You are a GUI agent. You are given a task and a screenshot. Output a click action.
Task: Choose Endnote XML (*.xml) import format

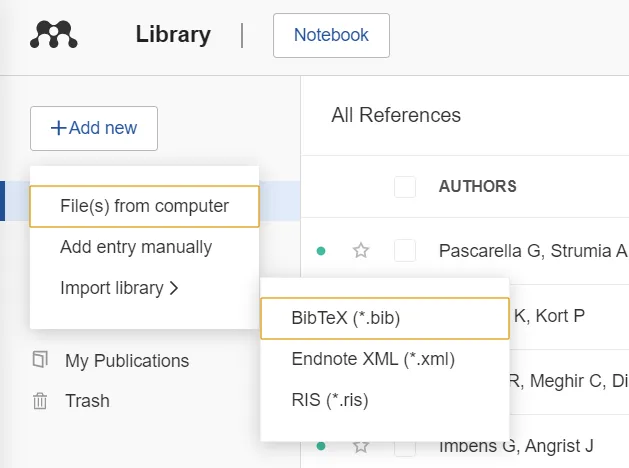[373, 359]
